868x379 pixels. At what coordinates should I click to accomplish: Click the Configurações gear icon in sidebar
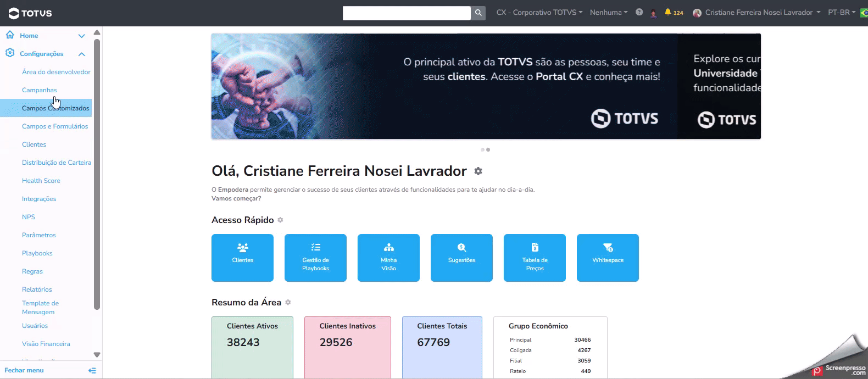tap(10, 53)
